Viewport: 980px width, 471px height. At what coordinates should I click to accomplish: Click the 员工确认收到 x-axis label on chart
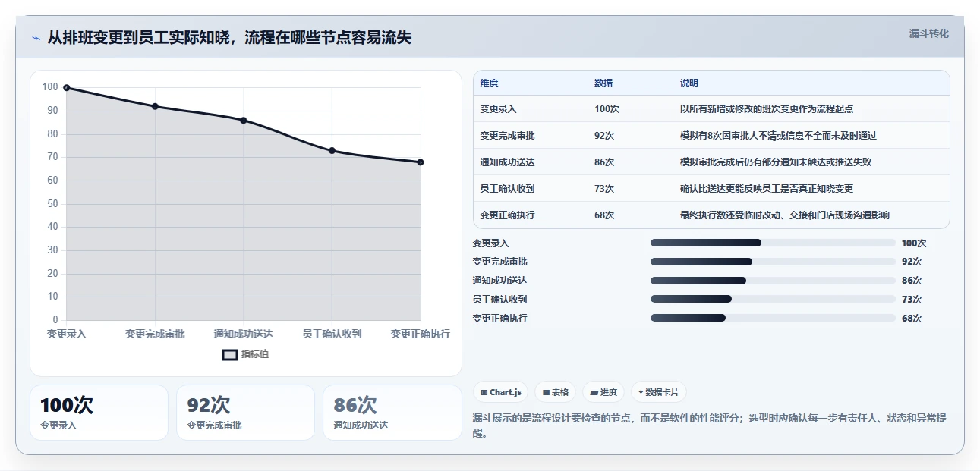tap(332, 334)
